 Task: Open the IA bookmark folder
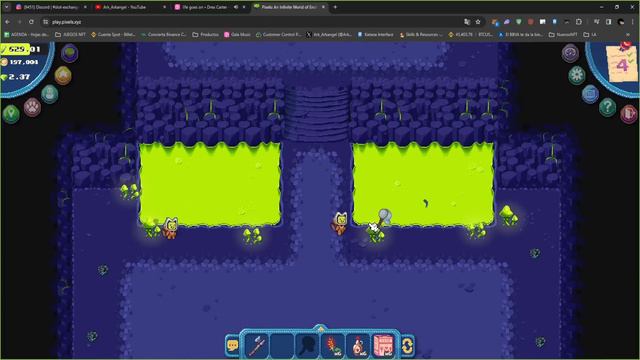click(x=590, y=35)
